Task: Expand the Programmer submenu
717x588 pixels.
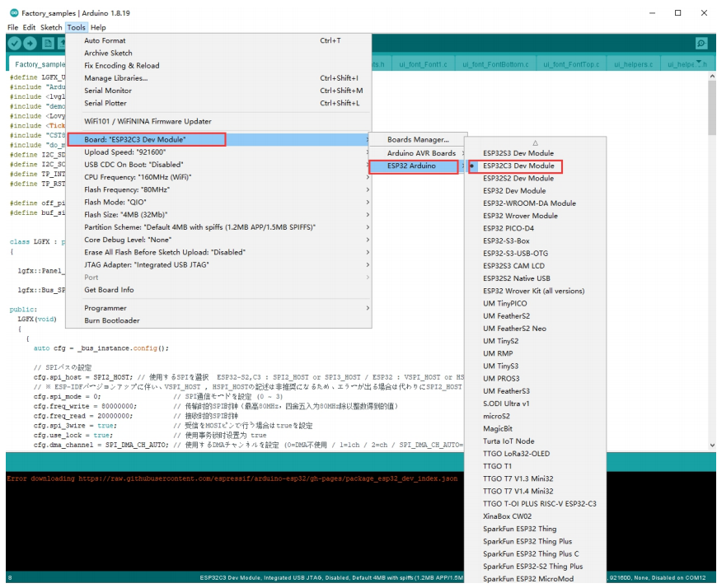Action: coord(218,308)
